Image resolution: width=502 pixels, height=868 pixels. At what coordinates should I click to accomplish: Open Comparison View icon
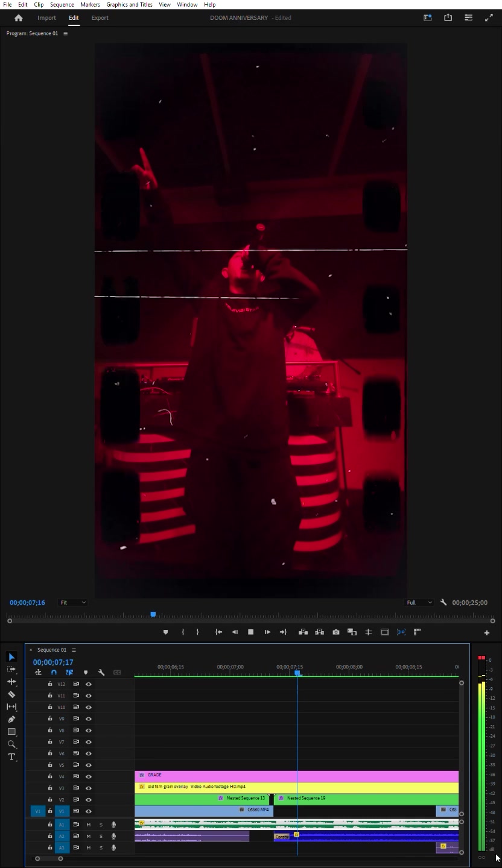[x=352, y=632]
